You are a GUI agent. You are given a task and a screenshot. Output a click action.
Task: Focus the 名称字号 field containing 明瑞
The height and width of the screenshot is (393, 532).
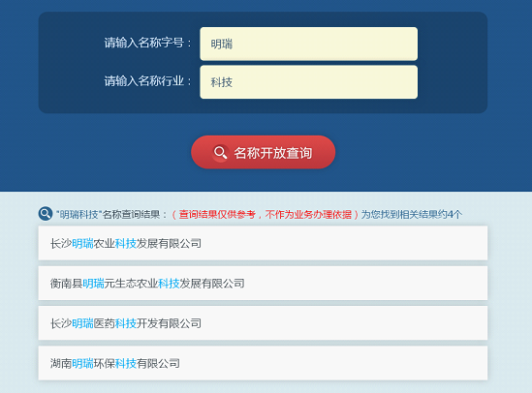click(309, 45)
